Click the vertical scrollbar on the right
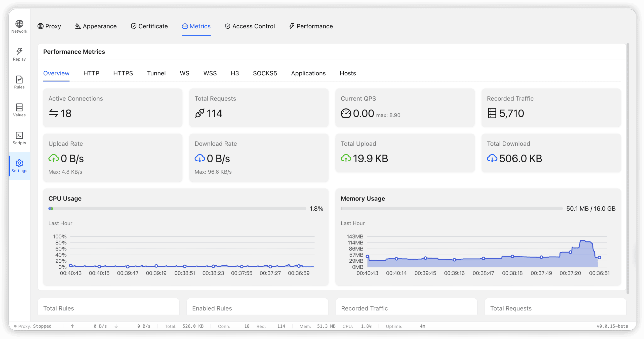Screen dimensions: 644x339 pos(628,168)
